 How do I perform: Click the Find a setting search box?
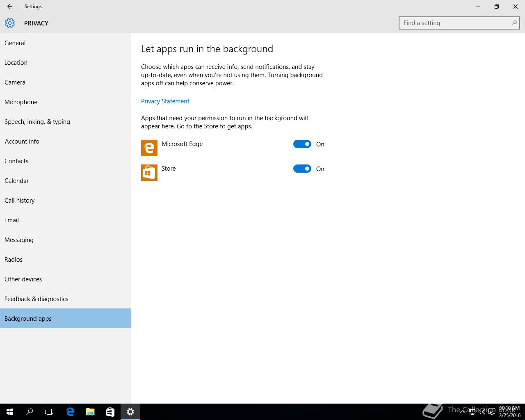coord(459,23)
